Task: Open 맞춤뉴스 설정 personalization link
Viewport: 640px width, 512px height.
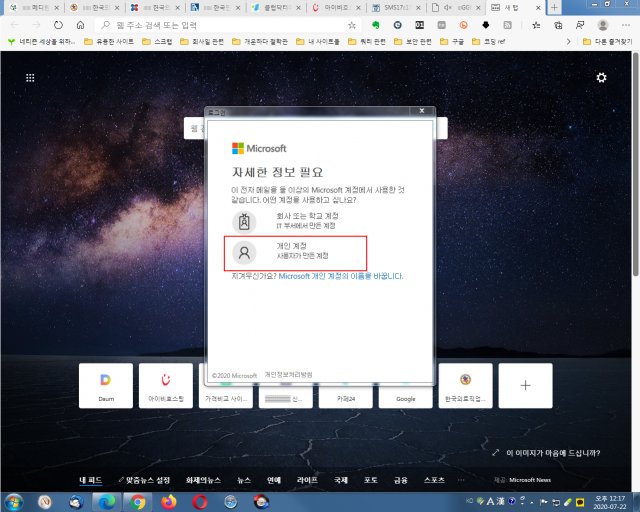Action: pyautogui.click(x=144, y=480)
